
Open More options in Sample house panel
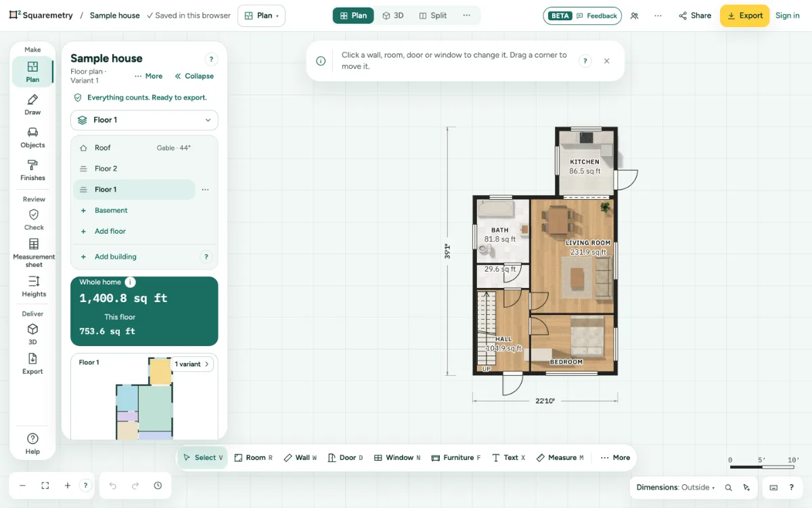(148, 76)
